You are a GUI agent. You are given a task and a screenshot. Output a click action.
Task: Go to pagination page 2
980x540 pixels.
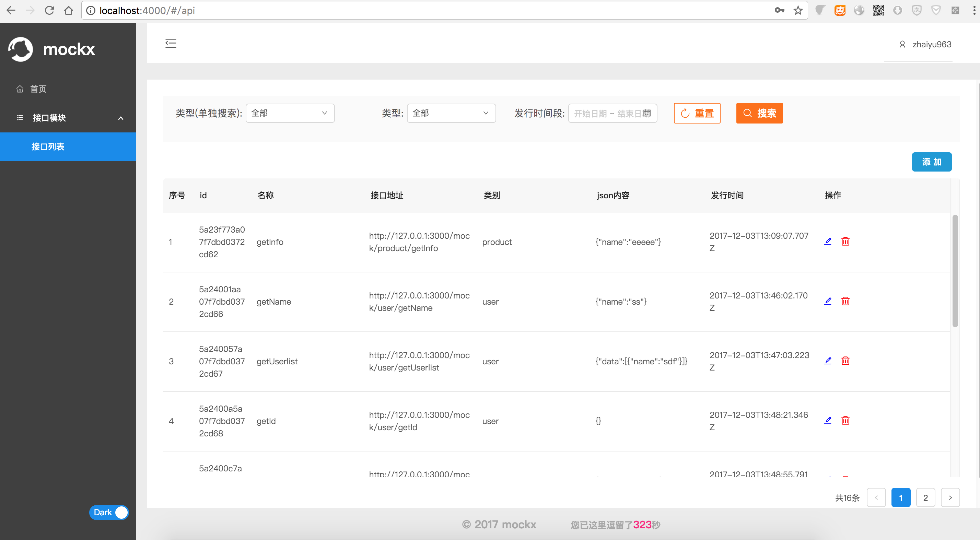[925, 497]
